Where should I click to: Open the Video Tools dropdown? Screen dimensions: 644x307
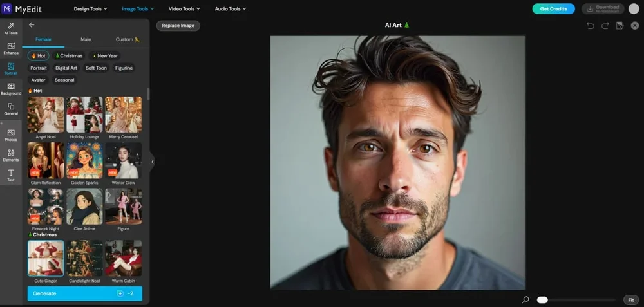pos(184,9)
